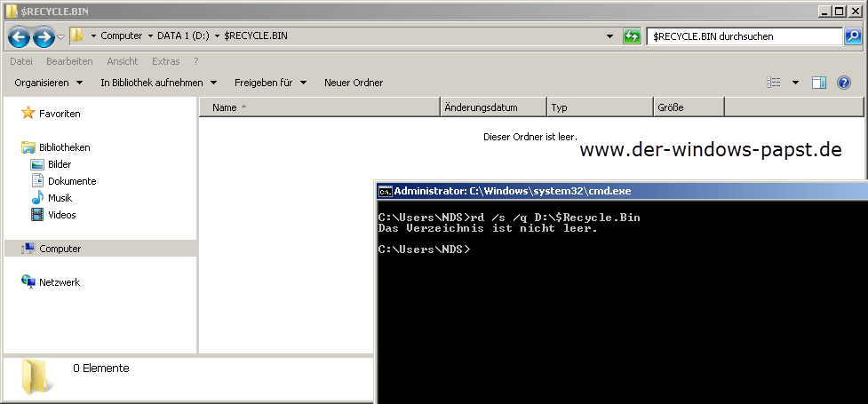Viewport: 868px width, 404px height.
Task: Open the help question mark icon
Action: [x=844, y=83]
